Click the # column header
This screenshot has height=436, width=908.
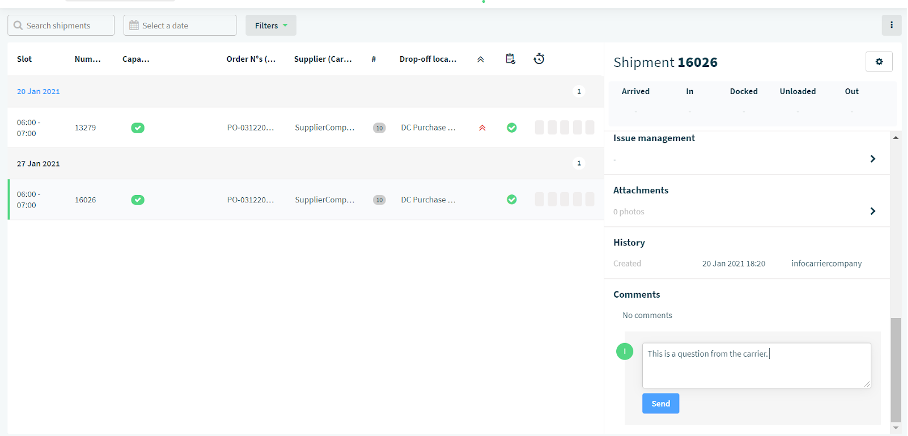tap(374, 59)
